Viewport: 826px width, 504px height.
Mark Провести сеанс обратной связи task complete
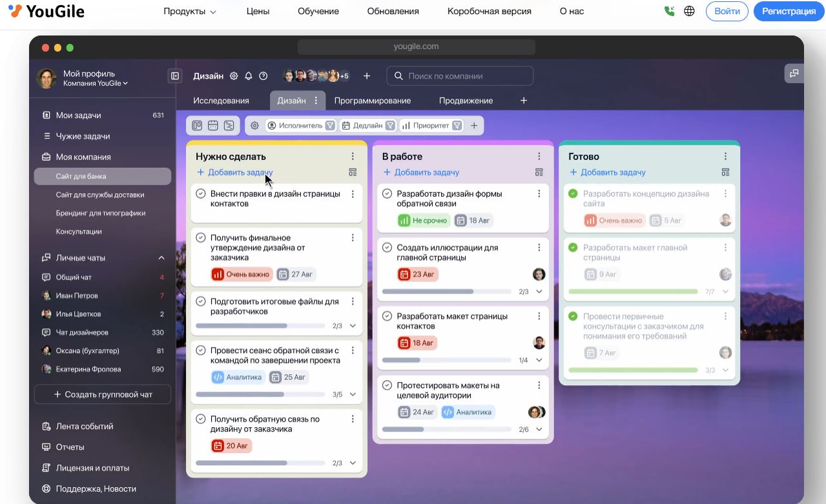201,350
